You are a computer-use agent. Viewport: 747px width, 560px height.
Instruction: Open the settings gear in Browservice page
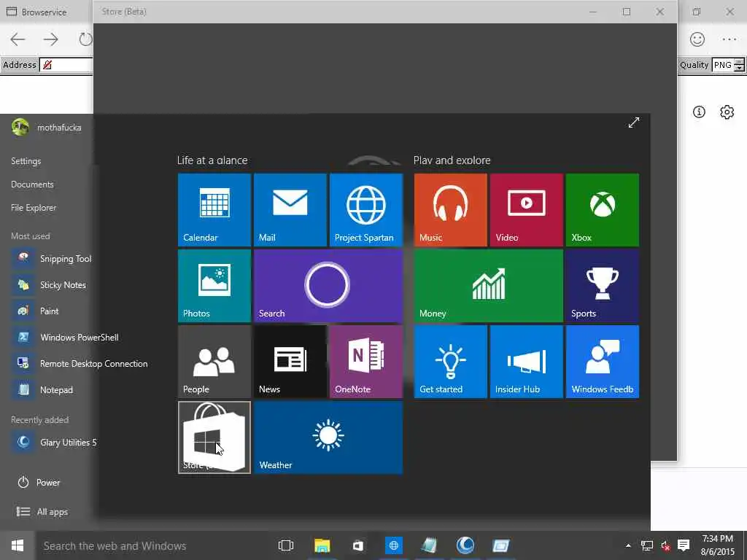coord(727,112)
